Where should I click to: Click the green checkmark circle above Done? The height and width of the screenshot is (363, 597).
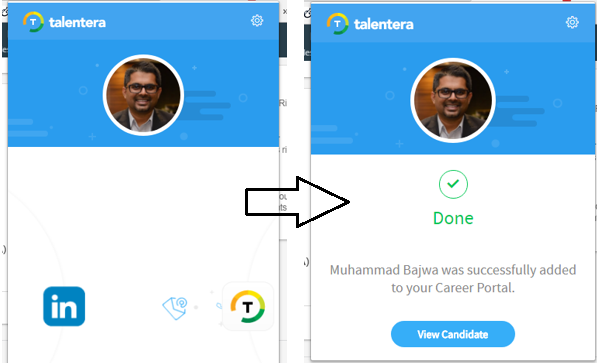click(x=453, y=184)
